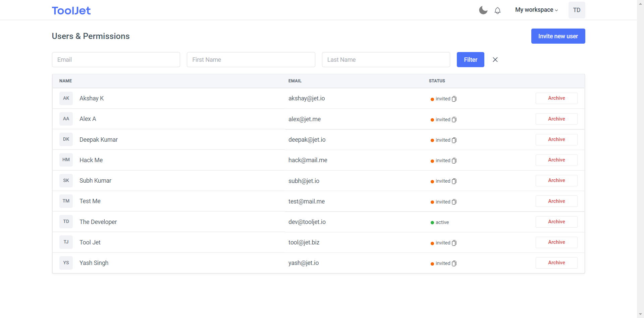This screenshot has height=318, width=644.
Task: Archive user Tool Jet
Action: pos(556,242)
